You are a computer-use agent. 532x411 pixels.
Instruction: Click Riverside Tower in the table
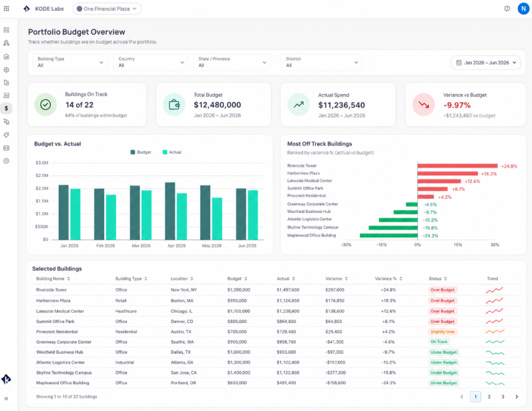[51, 290]
